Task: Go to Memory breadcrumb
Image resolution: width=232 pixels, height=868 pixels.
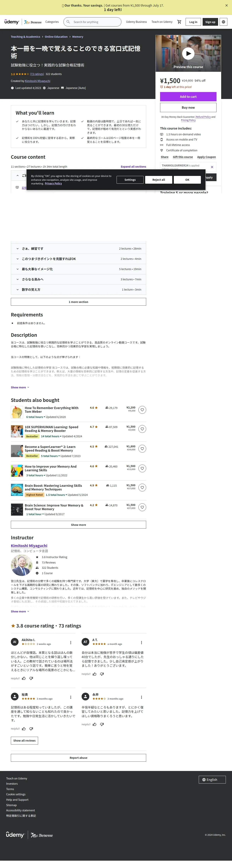Action: [x=78, y=37]
